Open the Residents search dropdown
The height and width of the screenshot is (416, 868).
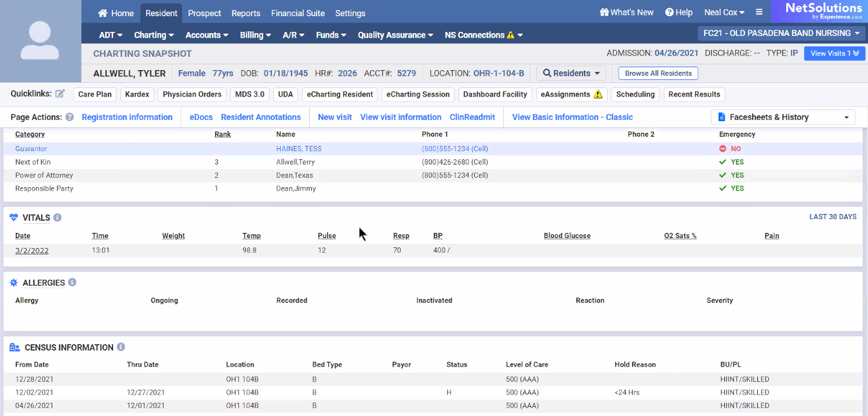[571, 74]
